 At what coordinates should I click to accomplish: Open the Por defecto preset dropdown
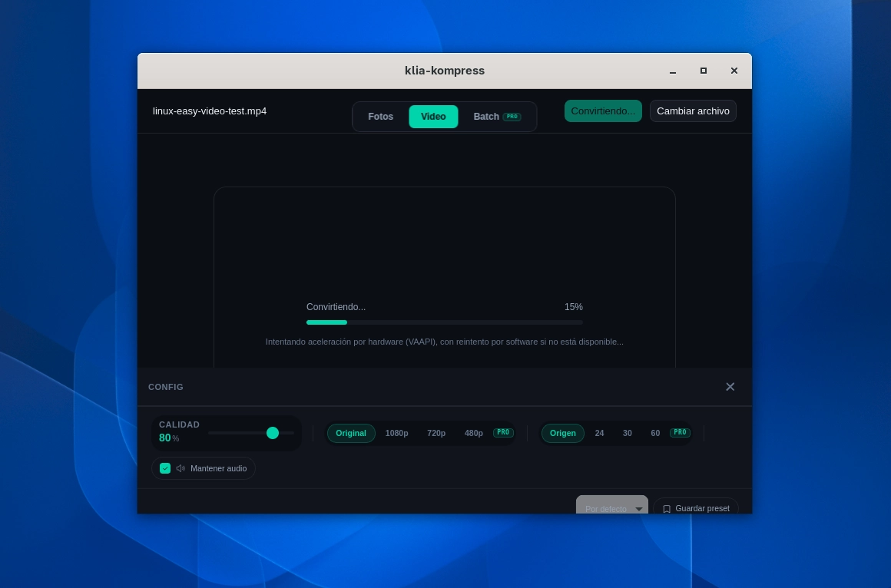[612, 505]
